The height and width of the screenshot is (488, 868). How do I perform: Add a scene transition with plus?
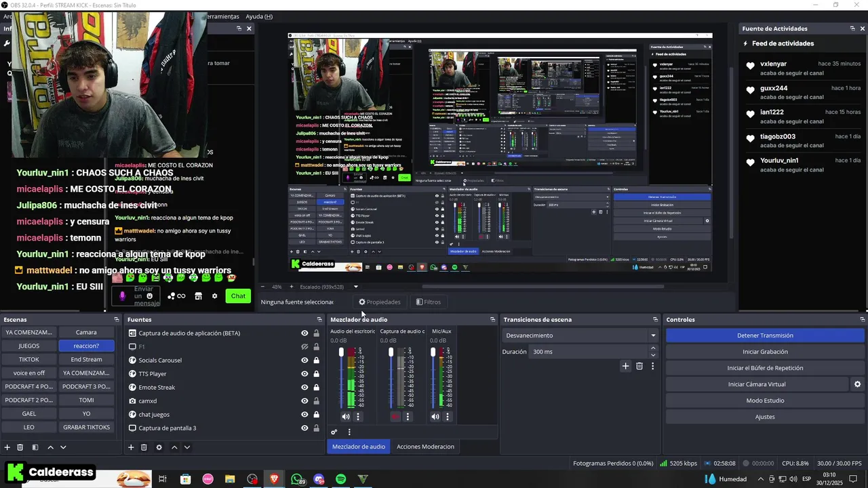click(x=625, y=366)
